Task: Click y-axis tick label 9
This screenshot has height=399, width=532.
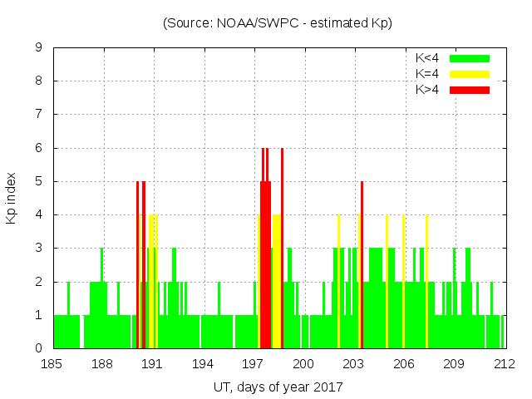Action: [x=39, y=48]
